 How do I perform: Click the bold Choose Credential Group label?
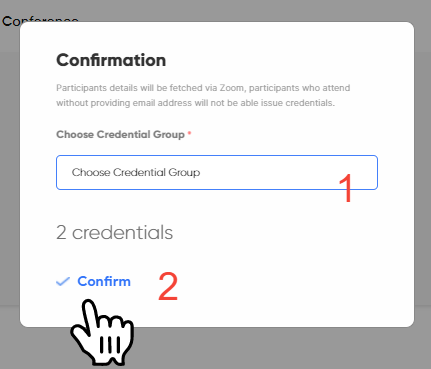click(120, 134)
